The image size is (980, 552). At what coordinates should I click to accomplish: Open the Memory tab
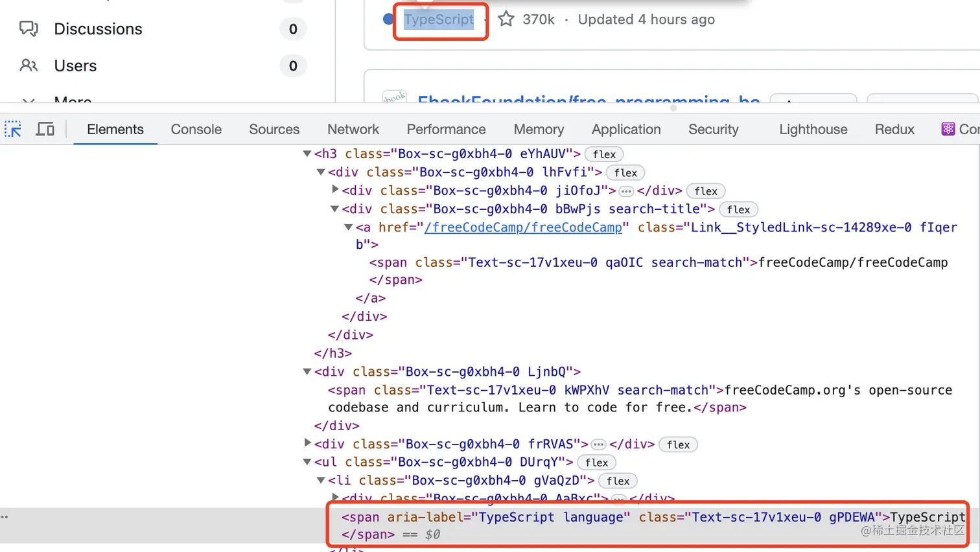coord(539,130)
